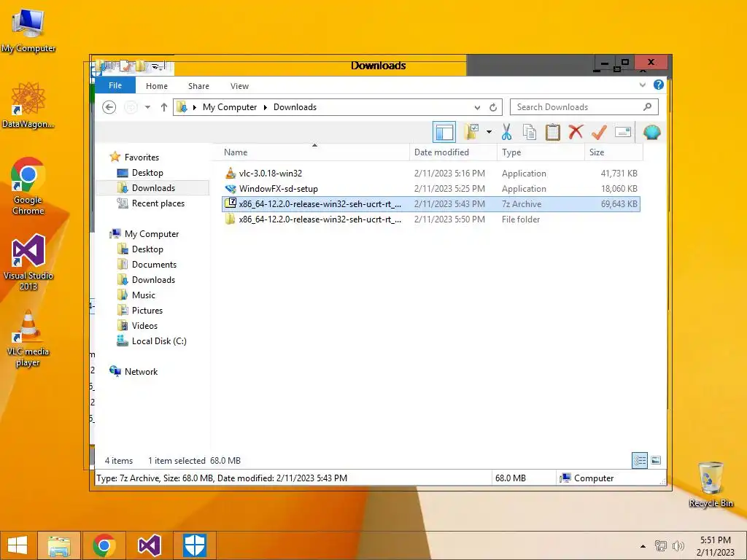Open Recent places in the sidebar
This screenshot has width=747, height=560.
[158, 203]
